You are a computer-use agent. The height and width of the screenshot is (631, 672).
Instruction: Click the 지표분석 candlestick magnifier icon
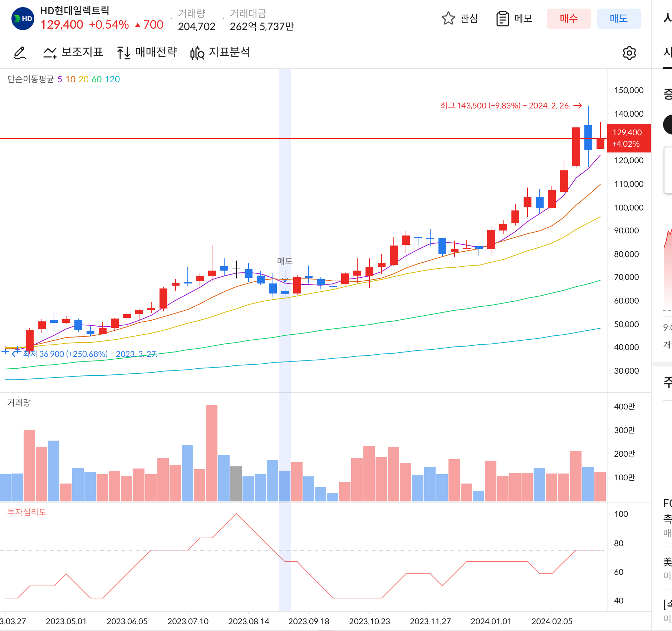pos(197,53)
